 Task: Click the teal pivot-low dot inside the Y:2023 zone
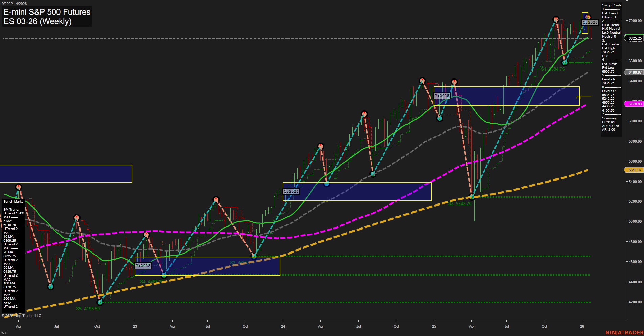(164, 275)
